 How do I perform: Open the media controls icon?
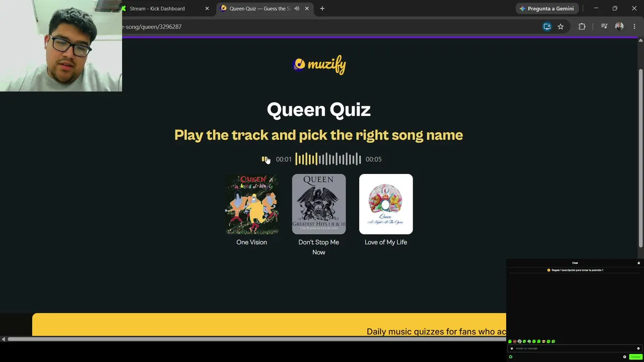point(604,27)
